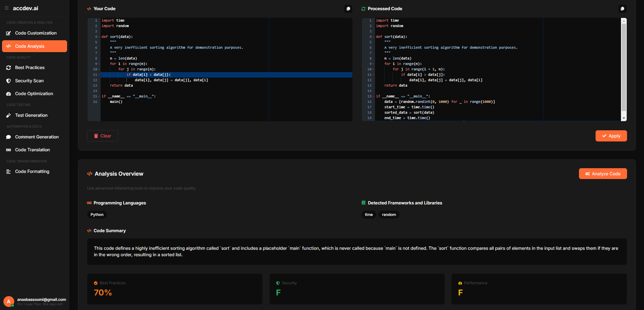Click the Code Formatting lines icon
The height and width of the screenshot is (310, 644).
(x=8, y=172)
